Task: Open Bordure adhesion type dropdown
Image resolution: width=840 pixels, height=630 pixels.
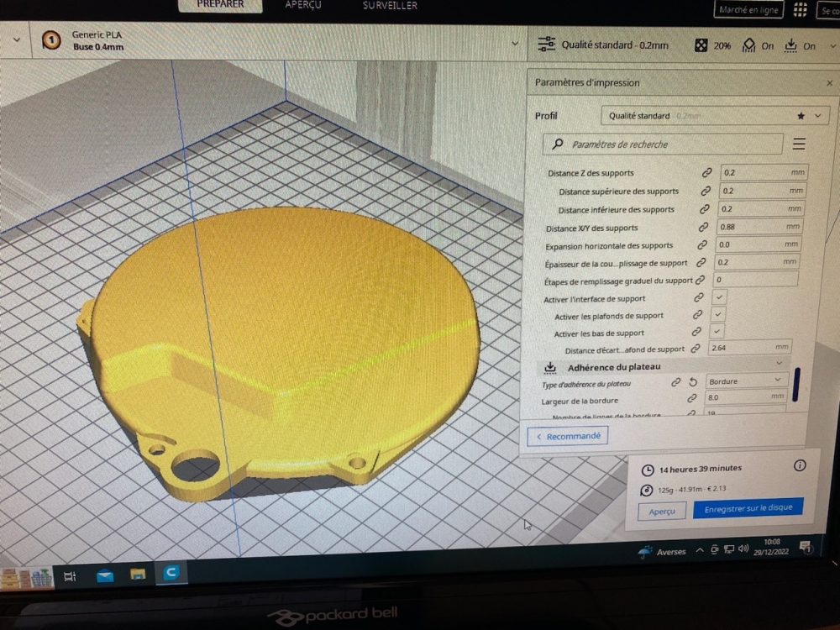Action: pos(746,381)
